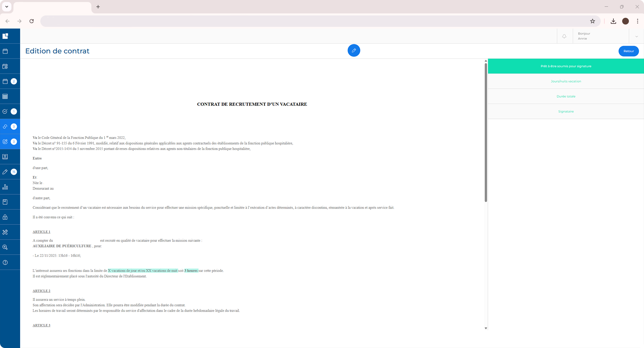Select the Jours/nuits vacation item

coord(565,81)
